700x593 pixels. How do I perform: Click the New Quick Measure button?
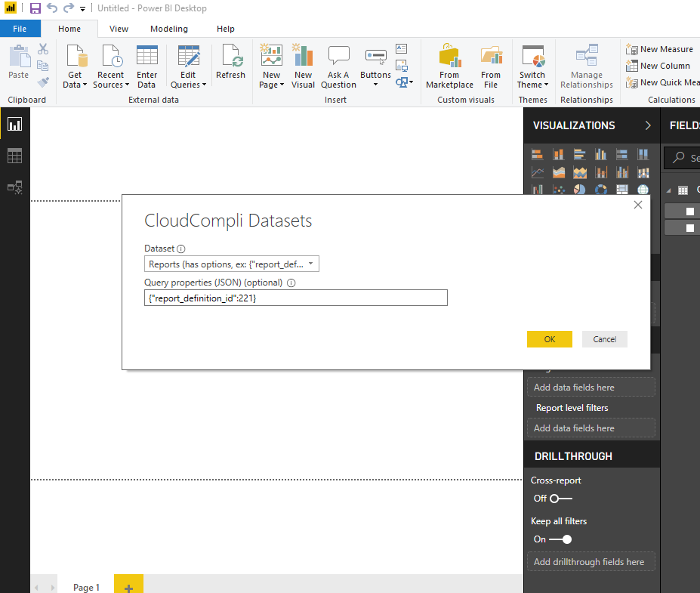[x=662, y=82]
